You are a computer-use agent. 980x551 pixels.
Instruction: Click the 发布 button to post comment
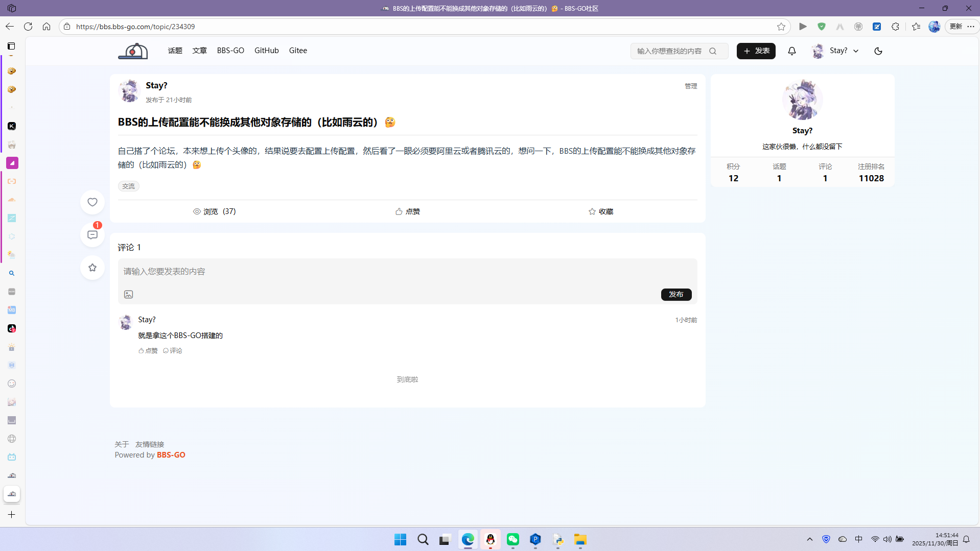click(x=675, y=295)
